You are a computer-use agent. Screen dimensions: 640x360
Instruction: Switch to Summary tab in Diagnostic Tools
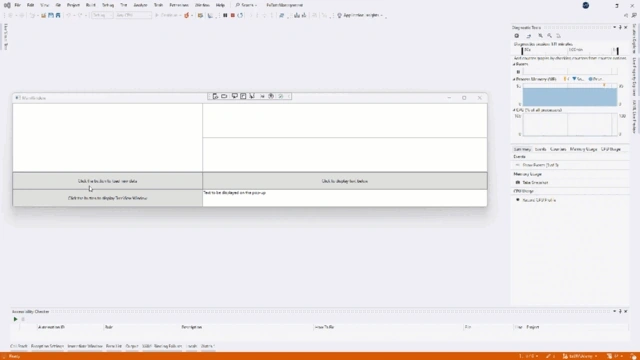[x=522, y=149]
